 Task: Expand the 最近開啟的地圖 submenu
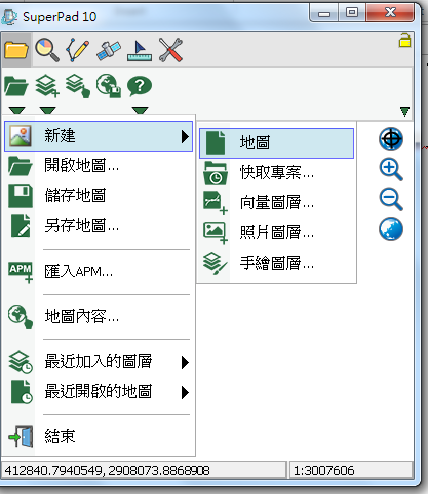tap(99, 392)
